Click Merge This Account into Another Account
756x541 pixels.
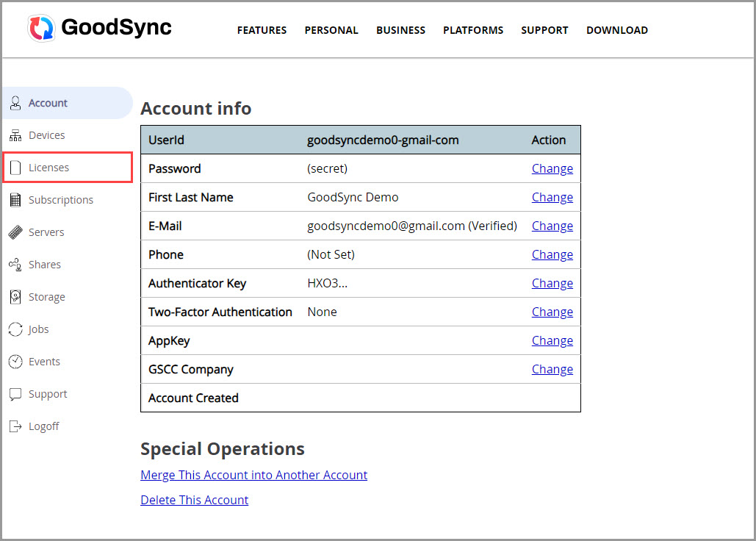pyautogui.click(x=253, y=475)
